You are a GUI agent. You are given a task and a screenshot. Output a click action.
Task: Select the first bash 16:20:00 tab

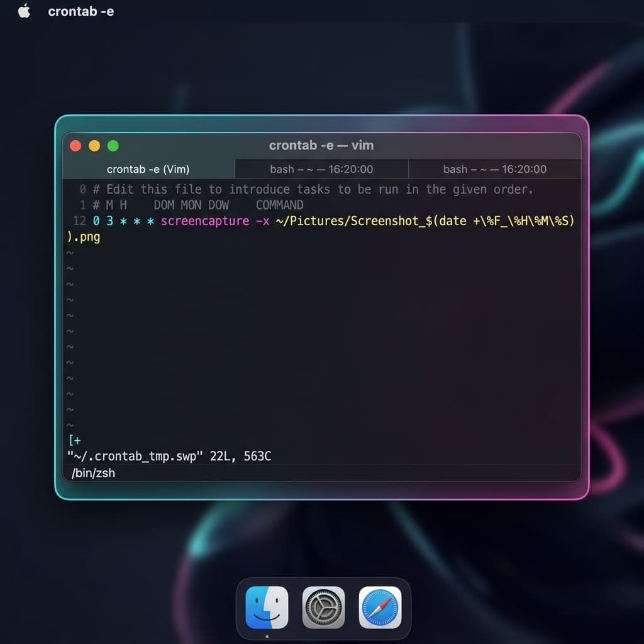click(321, 169)
